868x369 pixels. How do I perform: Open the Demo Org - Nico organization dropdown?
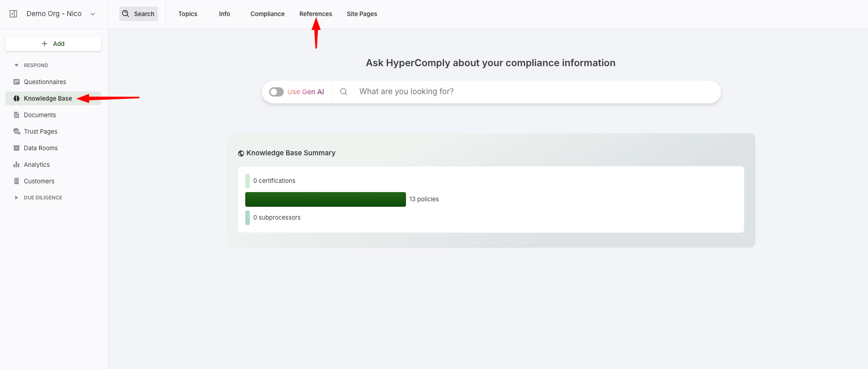(x=61, y=14)
